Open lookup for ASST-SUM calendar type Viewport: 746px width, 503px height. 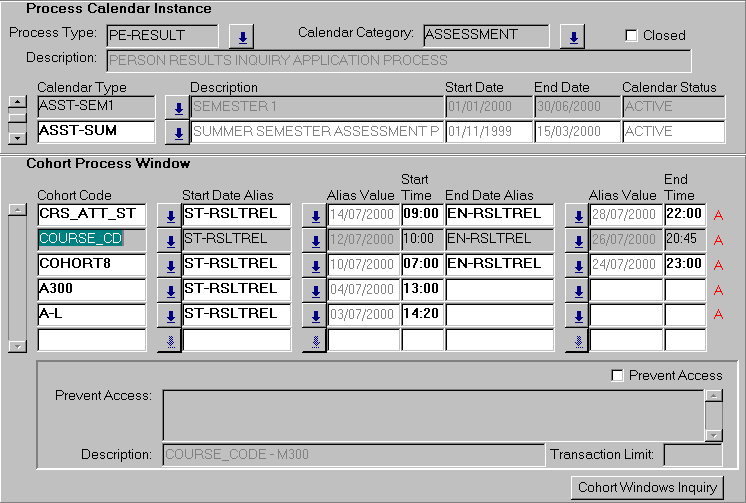pyautogui.click(x=176, y=133)
